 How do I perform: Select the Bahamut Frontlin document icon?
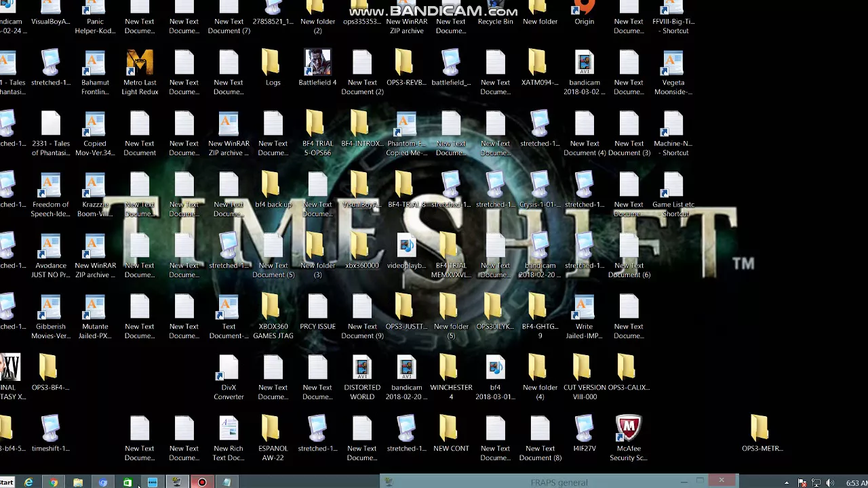95,73
